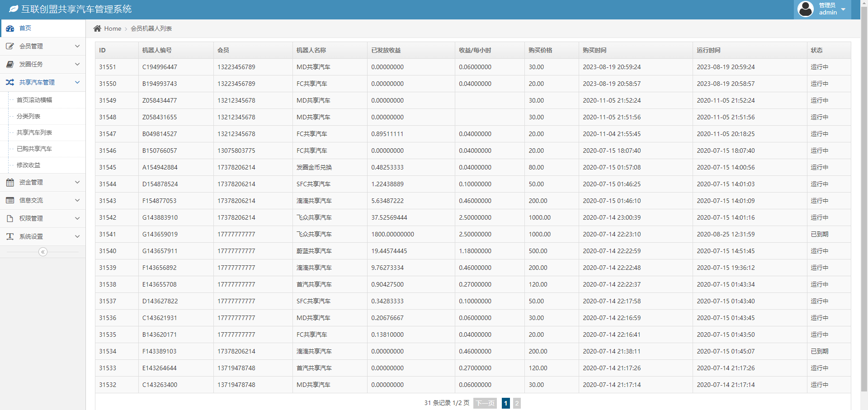This screenshot has height=410, width=868.
Task: Click the text icon beside 系统设置
Action: click(x=10, y=236)
